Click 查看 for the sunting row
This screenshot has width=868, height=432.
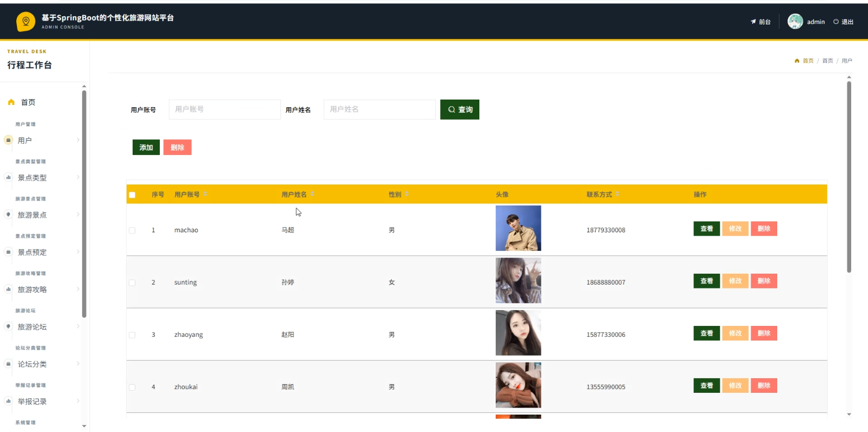(707, 281)
